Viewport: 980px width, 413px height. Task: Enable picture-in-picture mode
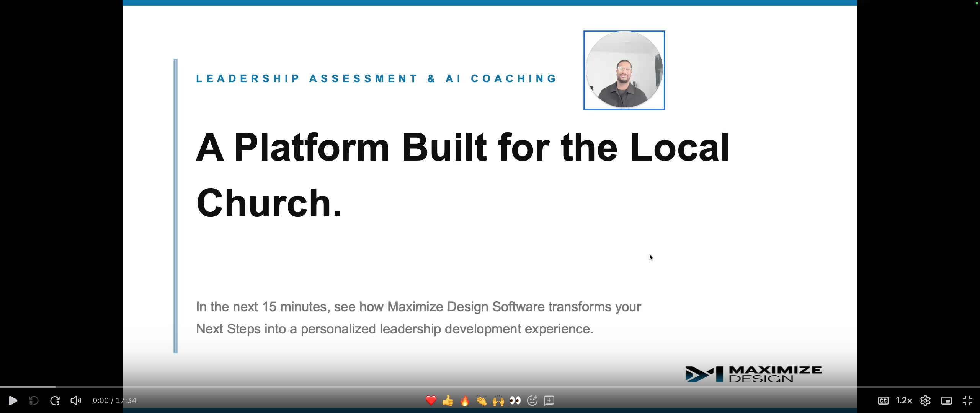tap(946, 400)
